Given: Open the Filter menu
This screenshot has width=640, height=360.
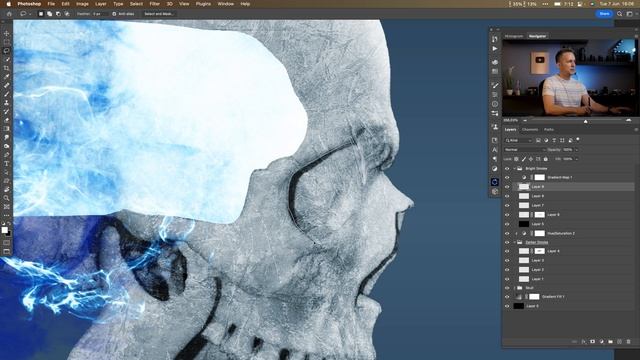Looking at the screenshot, I should 155,4.
